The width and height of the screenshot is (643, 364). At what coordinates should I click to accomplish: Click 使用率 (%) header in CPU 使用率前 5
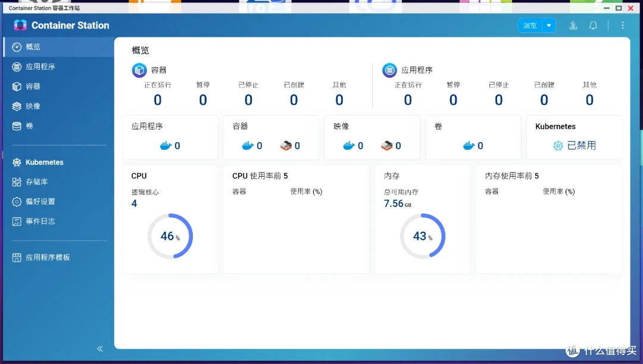[x=306, y=191]
